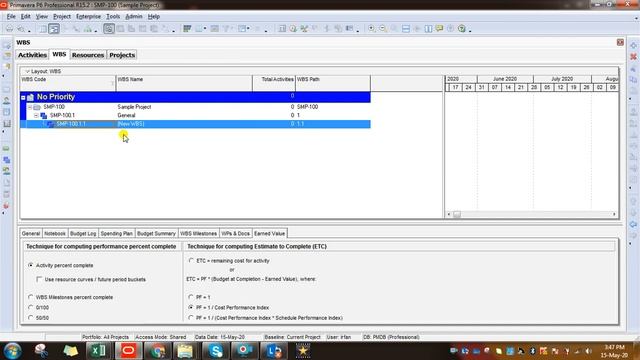The height and width of the screenshot is (360, 640).
Task: Open the Notebook details tab
Action: click(x=55, y=233)
